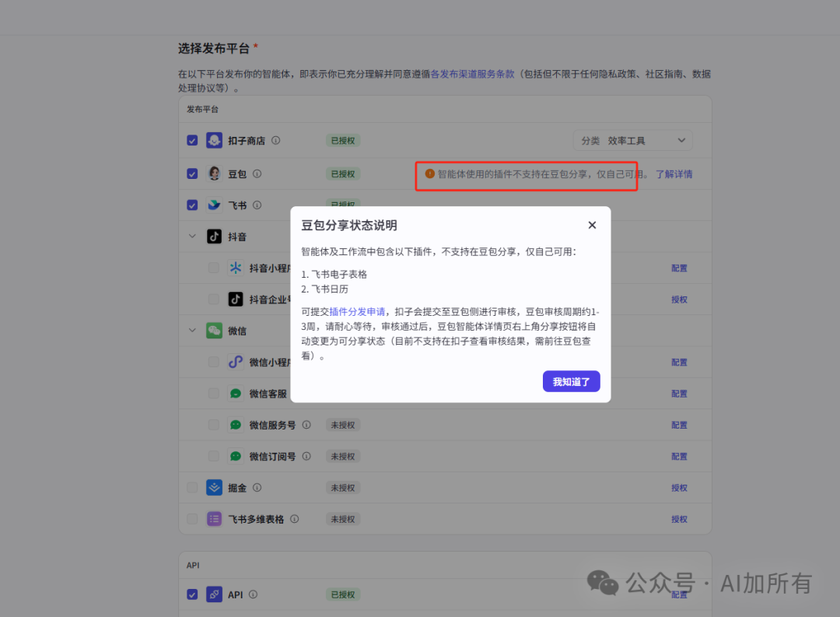
Task: Click the 已授权 badge in API row
Action: pyautogui.click(x=343, y=594)
